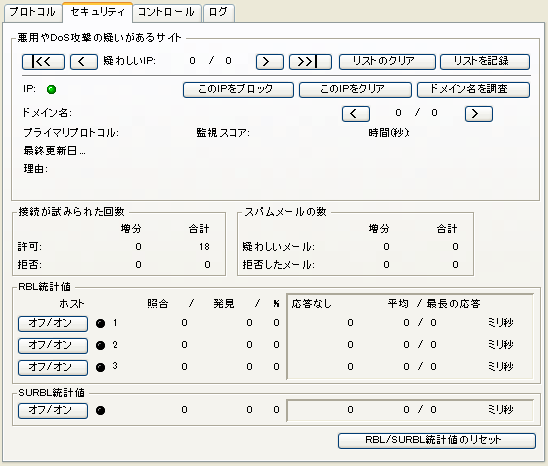The height and width of the screenshot is (466, 548).
Task: Show previous domain name arrow
Action: pos(356,114)
